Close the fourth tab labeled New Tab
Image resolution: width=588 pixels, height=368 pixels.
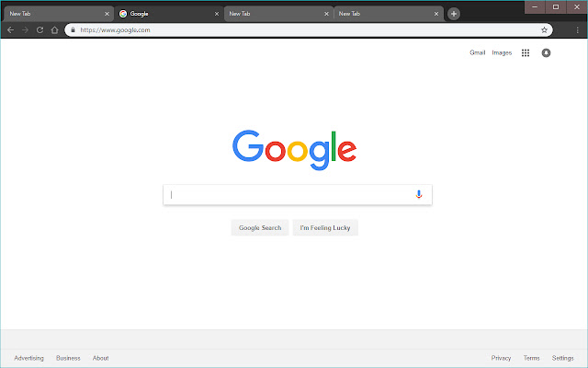click(x=436, y=14)
